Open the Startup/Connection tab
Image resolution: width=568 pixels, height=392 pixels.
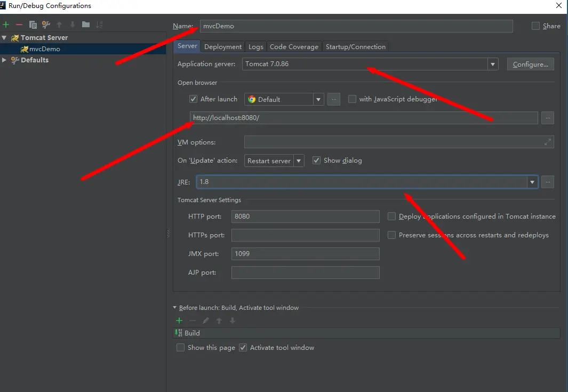(356, 47)
